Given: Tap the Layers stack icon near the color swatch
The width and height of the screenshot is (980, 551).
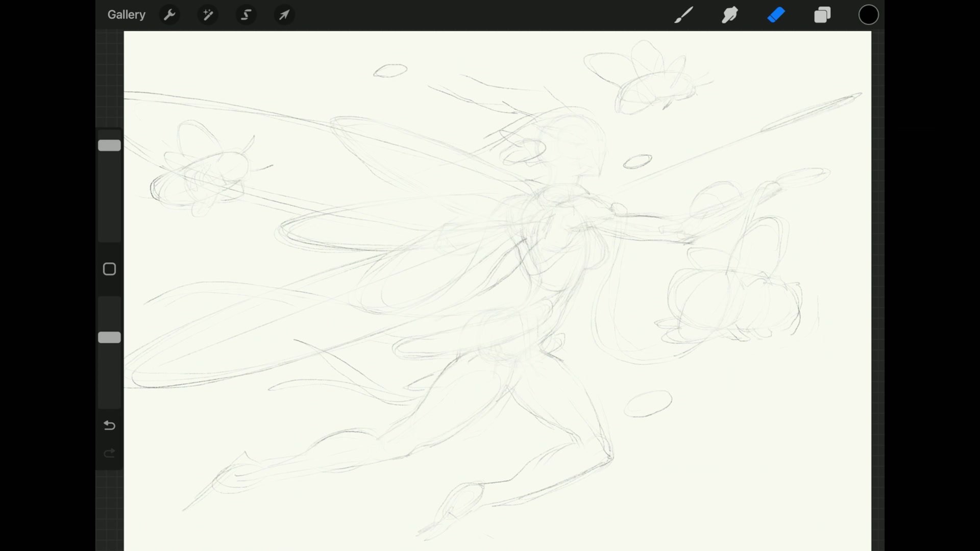Looking at the screenshot, I should coord(822,15).
